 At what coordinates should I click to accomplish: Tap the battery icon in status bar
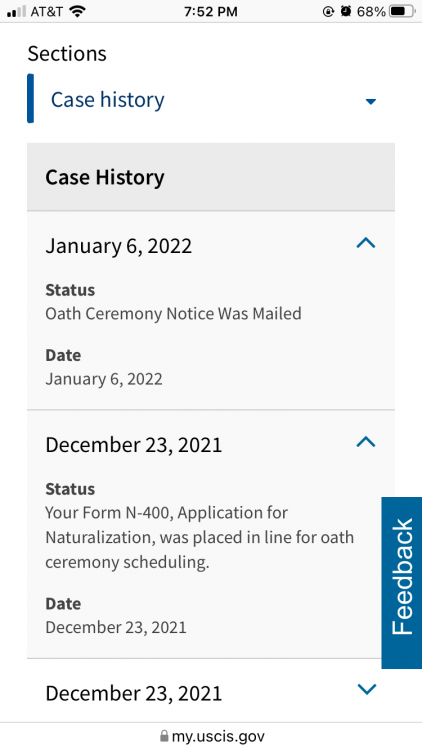tap(401, 11)
